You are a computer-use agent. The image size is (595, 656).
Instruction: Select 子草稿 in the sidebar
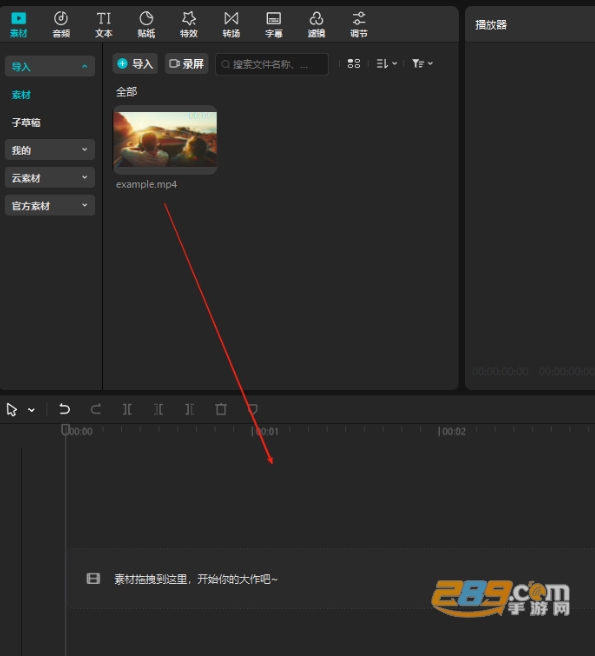pos(26,122)
